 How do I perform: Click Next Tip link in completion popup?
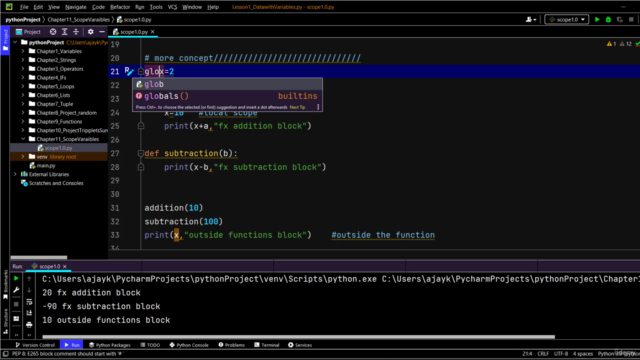[297, 107]
